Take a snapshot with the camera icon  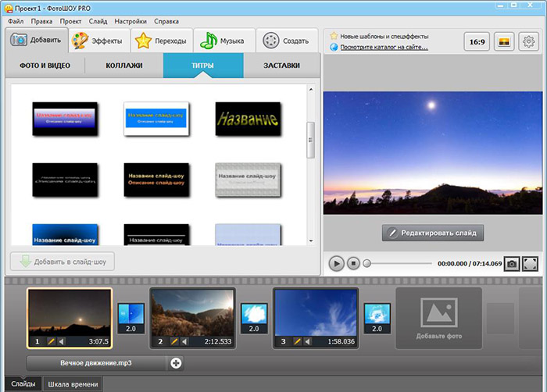click(x=512, y=264)
